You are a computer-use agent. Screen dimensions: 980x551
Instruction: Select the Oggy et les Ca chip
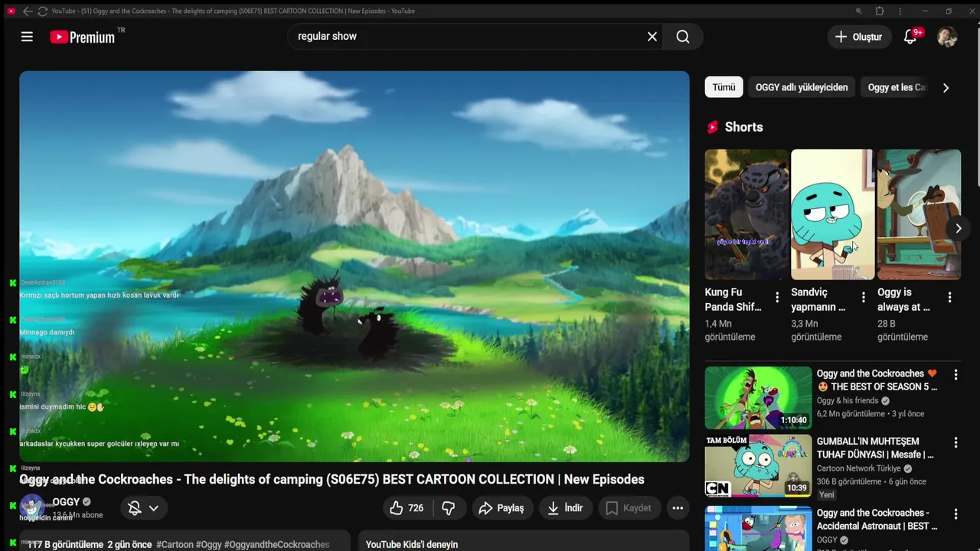pyautogui.click(x=896, y=87)
